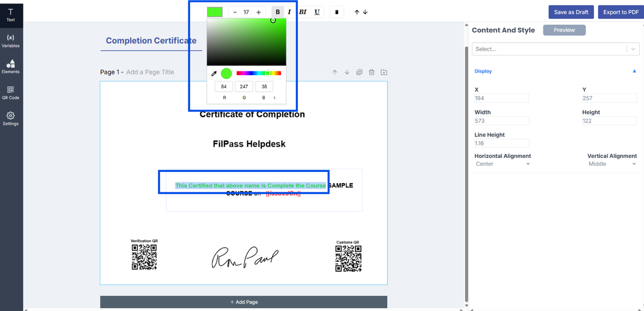The image size is (644, 311).
Task: Select the signature image on certificate
Action: point(245,257)
